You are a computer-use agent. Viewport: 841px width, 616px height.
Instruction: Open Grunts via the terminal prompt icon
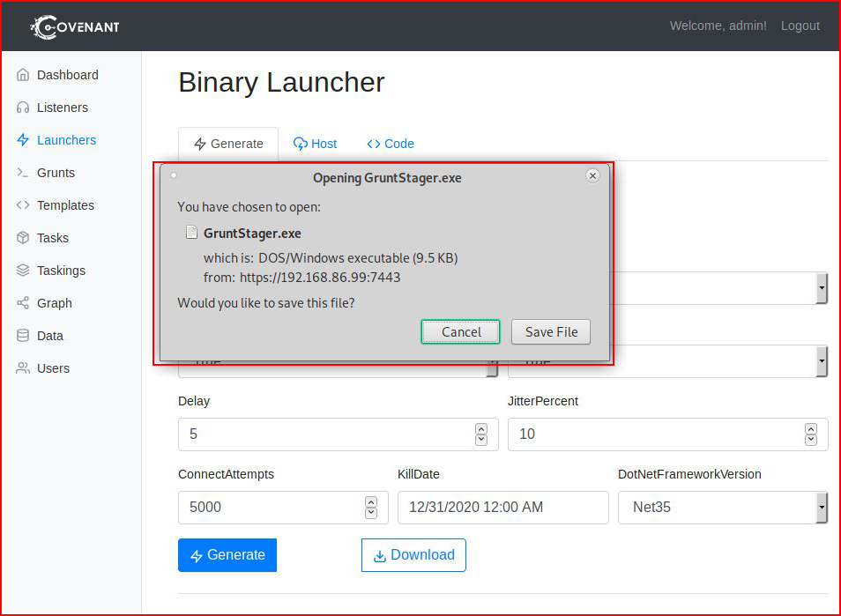click(x=23, y=173)
